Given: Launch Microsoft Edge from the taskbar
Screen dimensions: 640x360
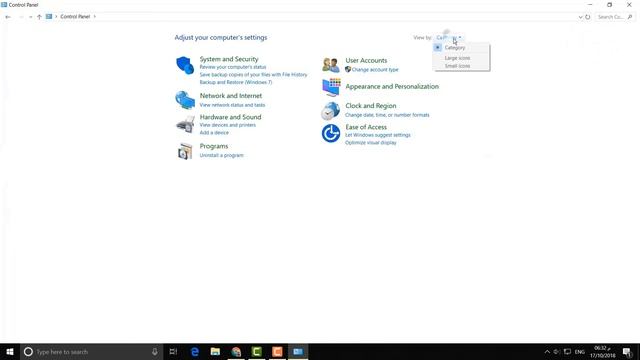Looking at the screenshot, I should [x=195, y=351].
